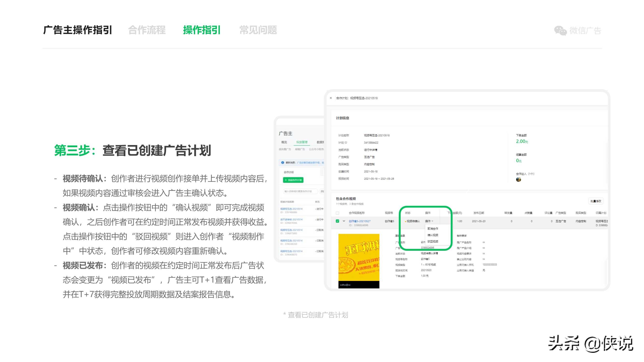Viewport: 644px width, 362px height.
Task: Click the 合作流程 heading in the slide header
Action: (147, 30)
